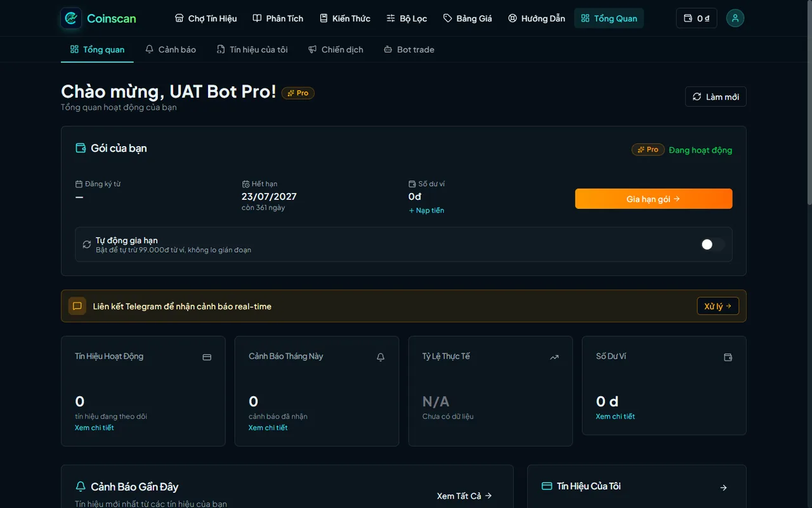
Task: Click the wallet icon beside Số dư ví
Action: 412,184
